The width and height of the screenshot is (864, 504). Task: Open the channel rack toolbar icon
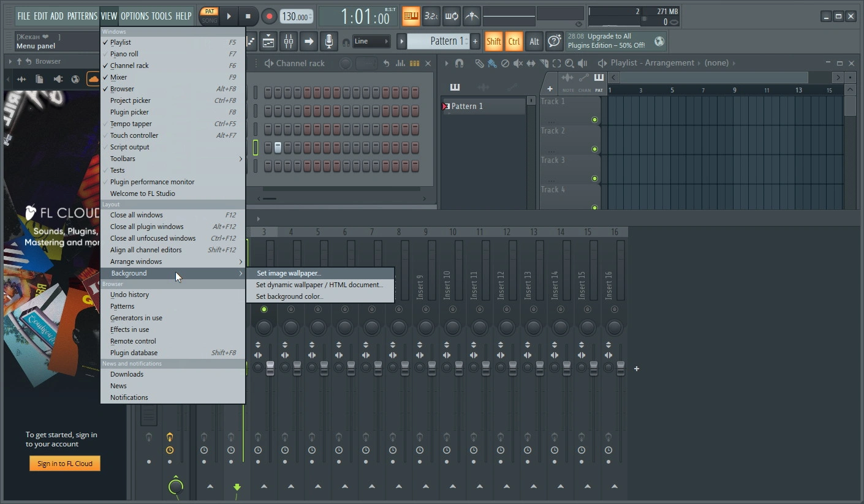tap(268, 42)
